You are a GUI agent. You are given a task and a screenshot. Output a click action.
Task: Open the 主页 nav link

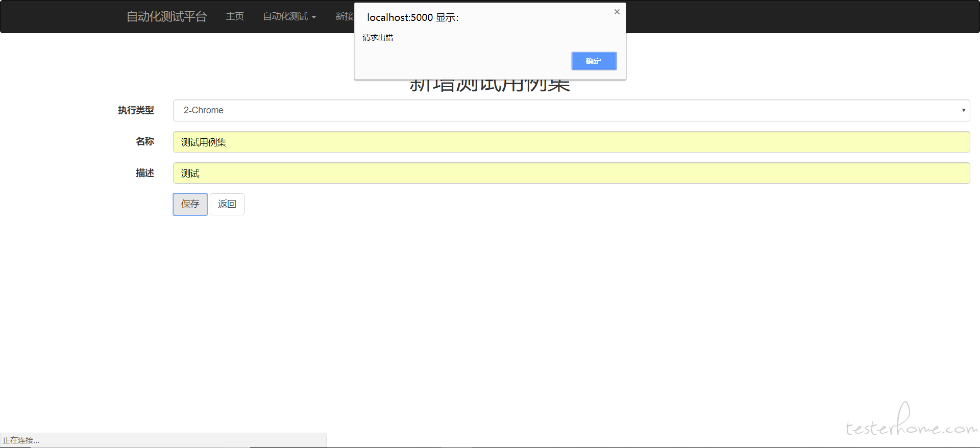click(235, 16)
